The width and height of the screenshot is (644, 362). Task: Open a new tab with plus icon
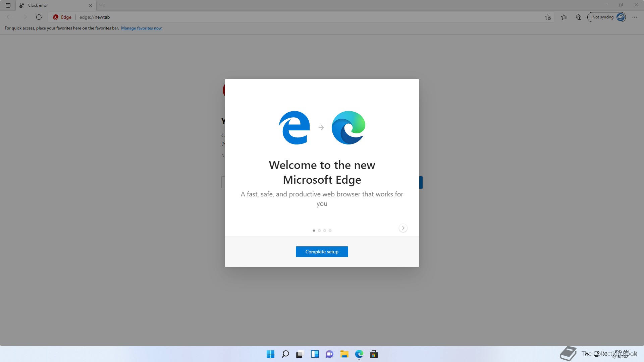[102, 5]
